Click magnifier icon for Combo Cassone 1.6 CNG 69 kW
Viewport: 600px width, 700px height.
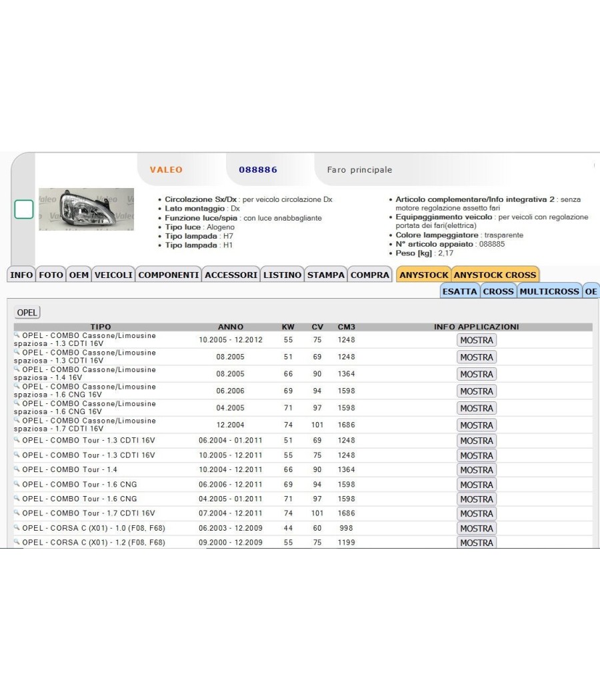point(17,385)
